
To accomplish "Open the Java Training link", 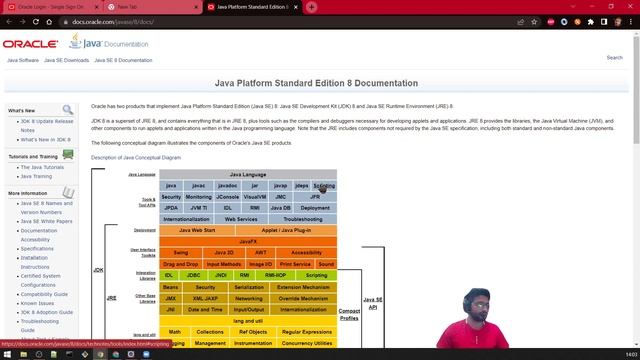I will coord(36,176).
